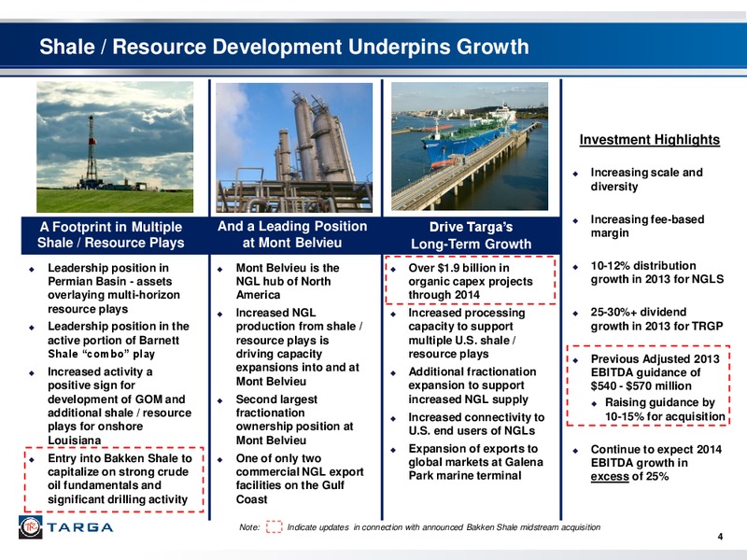The image size is (747, 560).
Task: Click the slide title 'Shale / Resource Development Underpins Growth'
Action: point(284,47)
